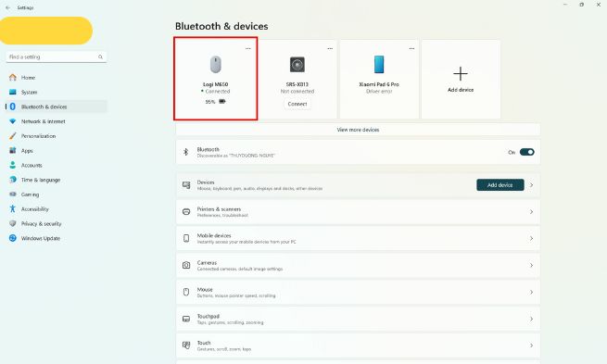Open Printers & scanners settings

[358, 211]
